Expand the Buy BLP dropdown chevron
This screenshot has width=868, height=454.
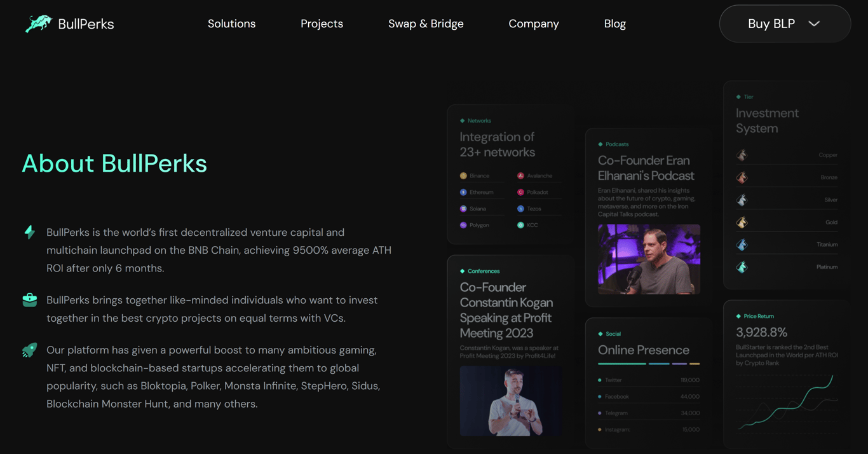pyautogui.click(x=814, y=24)
